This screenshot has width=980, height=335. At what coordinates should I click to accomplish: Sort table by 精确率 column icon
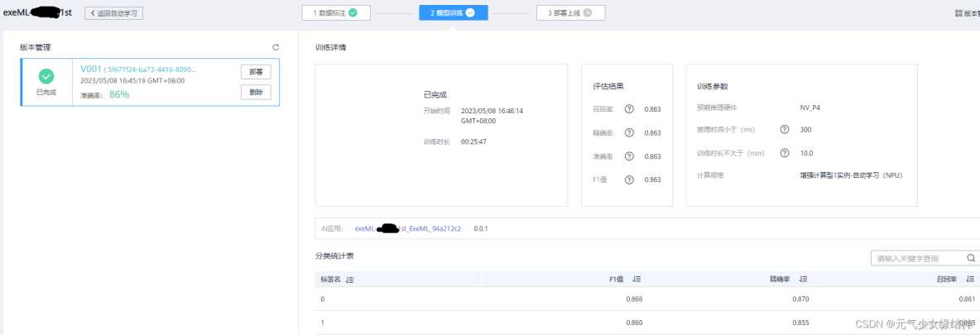click(804, 280)
